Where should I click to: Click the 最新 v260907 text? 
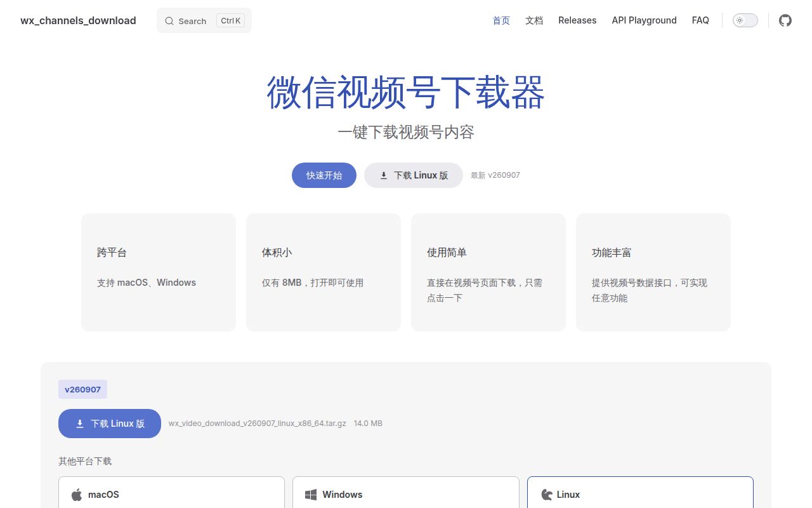(495, 175)
